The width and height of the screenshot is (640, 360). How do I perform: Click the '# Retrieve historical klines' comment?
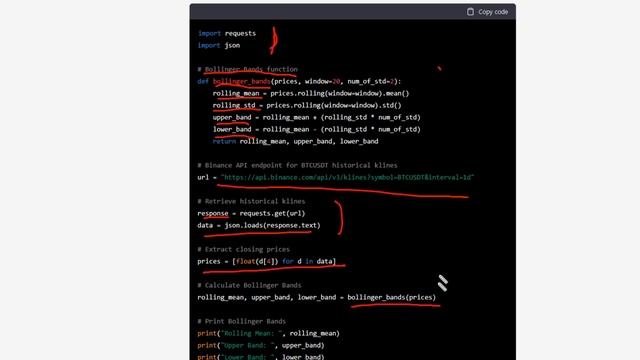[251, 201]
